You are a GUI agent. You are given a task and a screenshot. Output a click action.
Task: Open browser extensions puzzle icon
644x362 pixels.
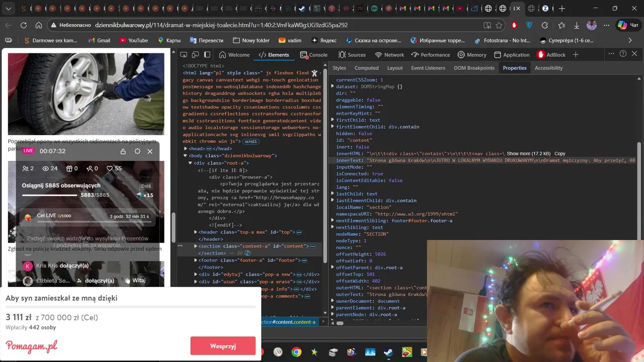coord(545,25)
